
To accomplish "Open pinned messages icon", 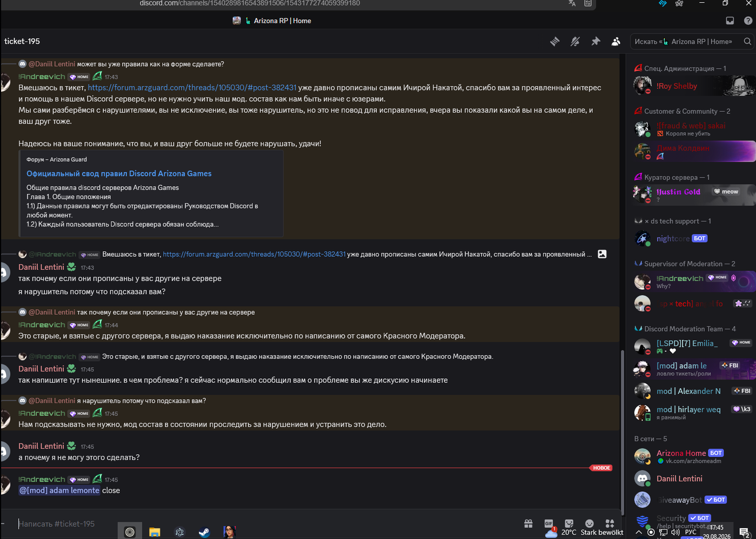I will coord(596,42).
